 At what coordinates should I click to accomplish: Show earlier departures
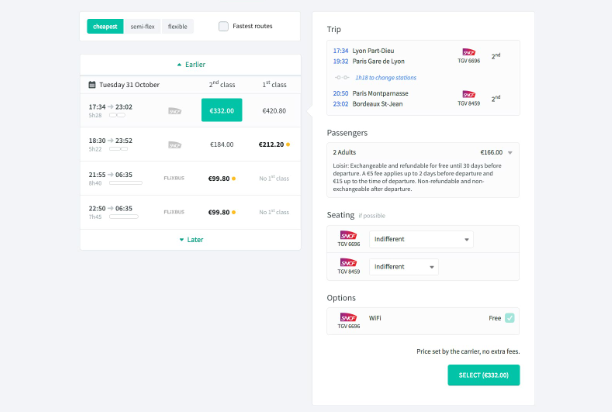pyautogui.click(x=190, y=64)
